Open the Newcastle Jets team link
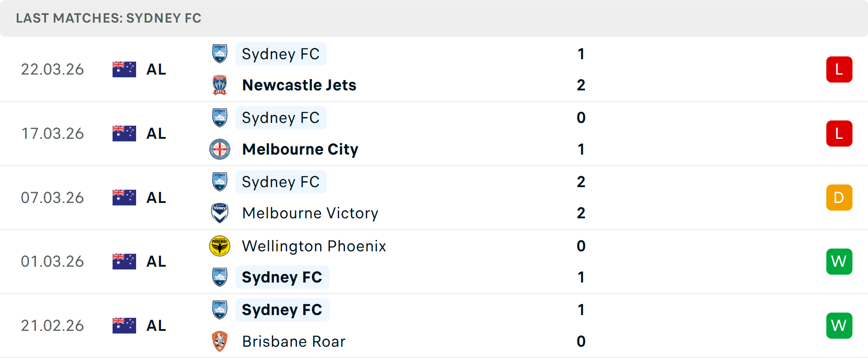Screen dimensions: 868x358 pyautogui.click(x=299, y=85)
